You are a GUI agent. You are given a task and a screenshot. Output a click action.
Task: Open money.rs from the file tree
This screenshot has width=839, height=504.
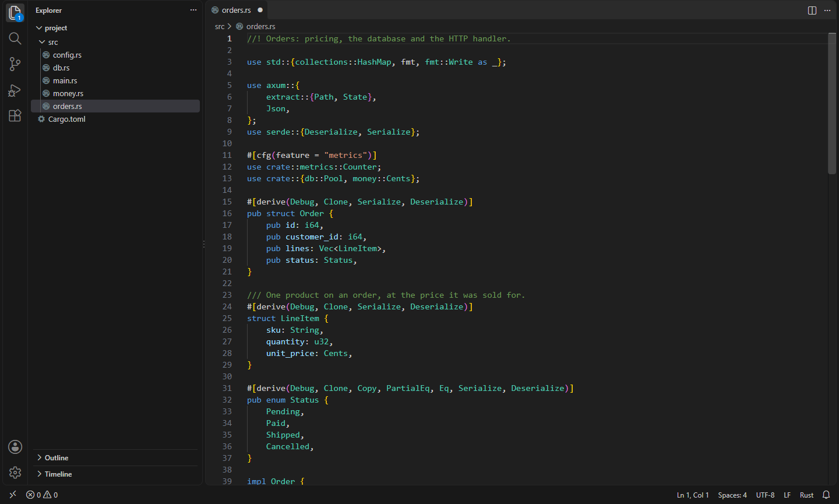point(115,93)
